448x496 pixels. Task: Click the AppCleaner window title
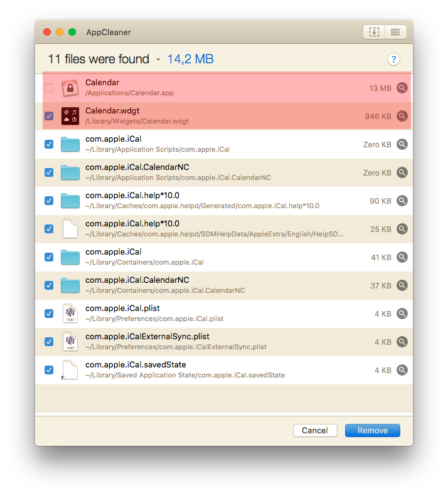tap(109, 32)
